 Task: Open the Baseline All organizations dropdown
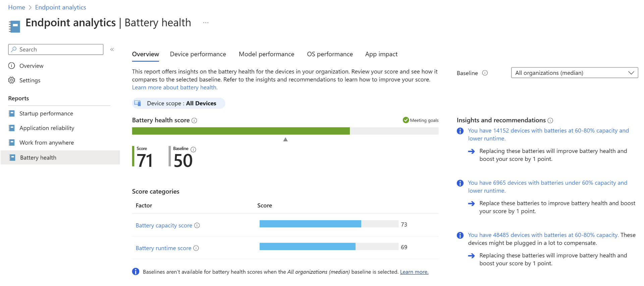(x=574, y=73)
